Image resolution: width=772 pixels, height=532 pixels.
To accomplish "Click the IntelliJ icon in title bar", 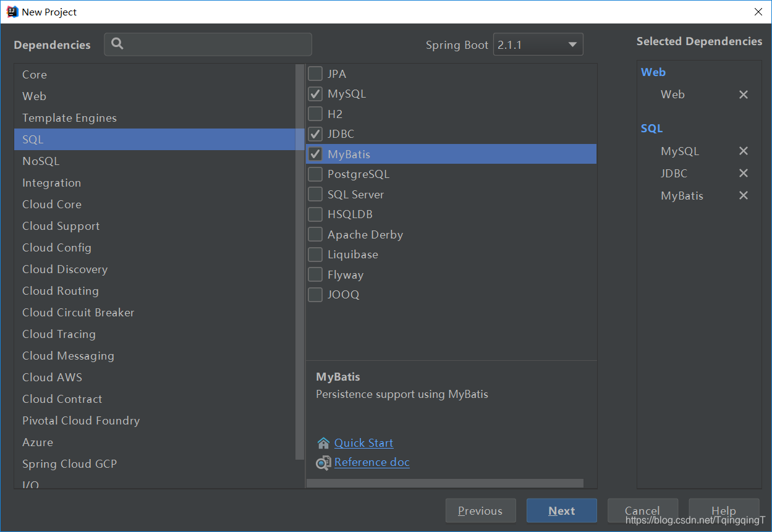I will [12, 12].
